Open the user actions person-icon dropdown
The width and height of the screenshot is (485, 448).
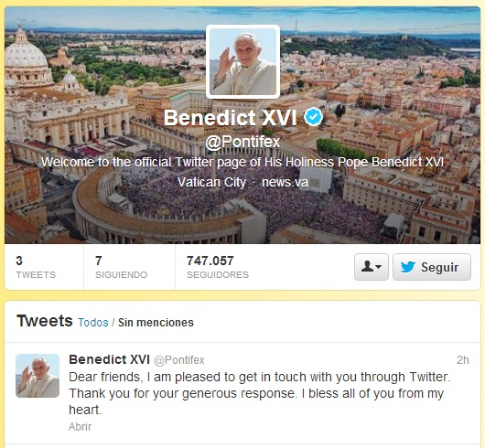(372, 267)
